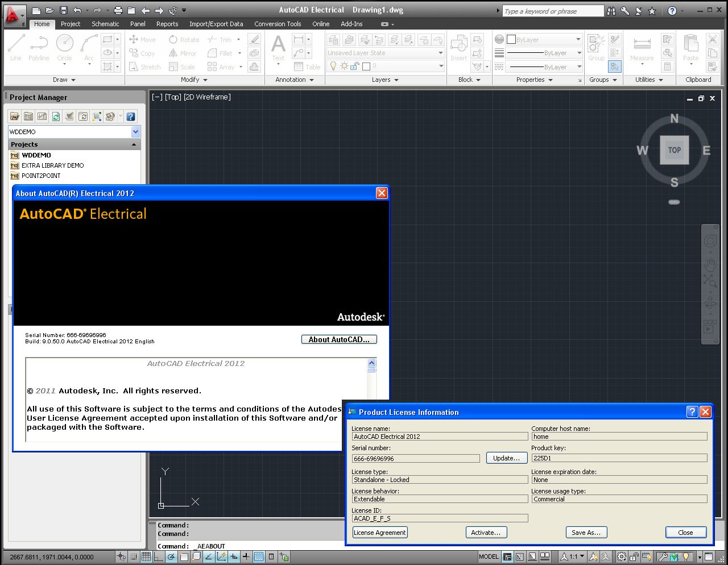This screenshot has width=728, height=565.
Task: Click the Project Manager help icon
Action: [x=131, y=117]
